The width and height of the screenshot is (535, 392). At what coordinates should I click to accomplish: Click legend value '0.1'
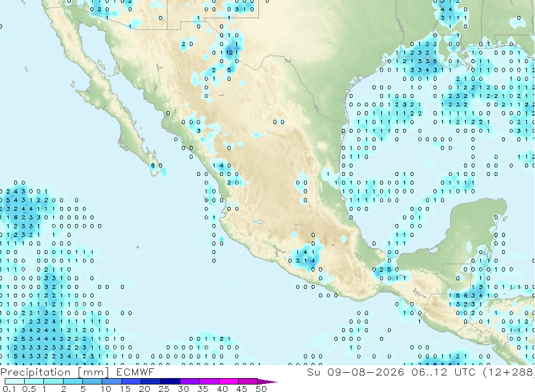coord(9,389)
